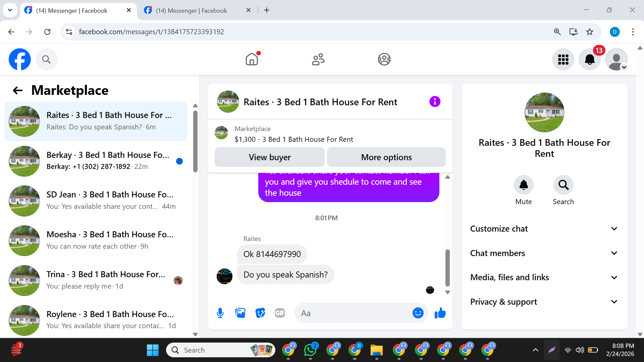Expand Media, files and links
The image size is (644, 362).
coord(544,277)
